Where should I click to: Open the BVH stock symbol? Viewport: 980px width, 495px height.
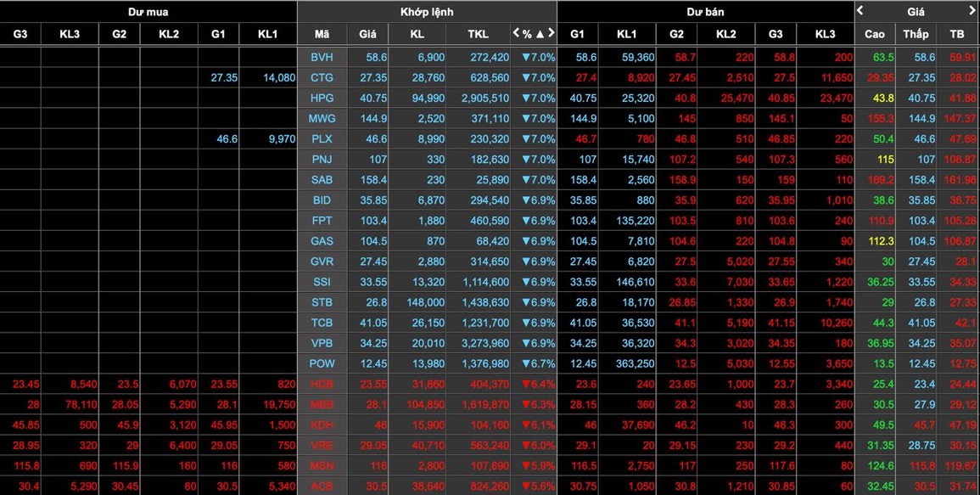[x=322, y=58]
